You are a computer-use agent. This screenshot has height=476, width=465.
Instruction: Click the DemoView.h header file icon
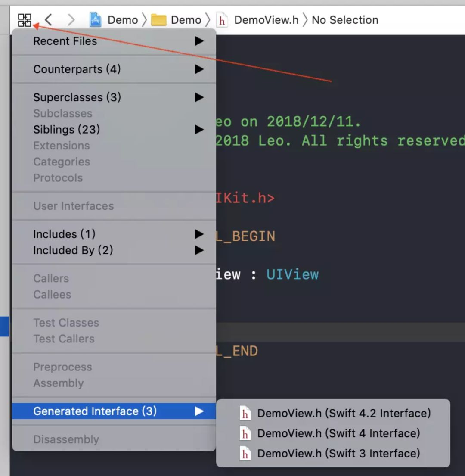[222, 20]
